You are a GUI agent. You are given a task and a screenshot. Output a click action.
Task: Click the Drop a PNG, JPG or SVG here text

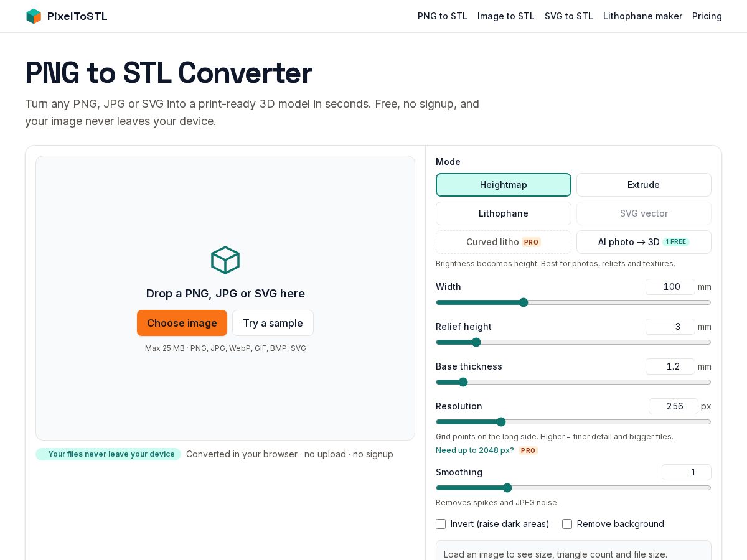pos(225,294)
